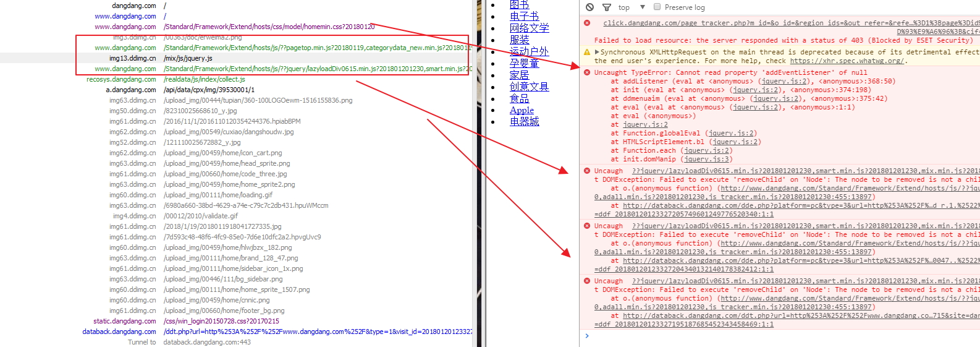
Task: Select the /121110025672882_y.jpg request row
Action: 236,142
